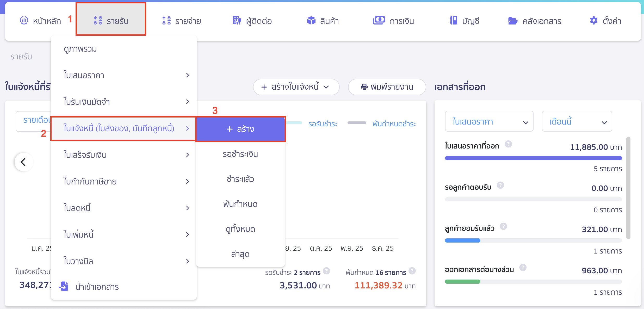
Task: Click the 3,531.00 pending amount
Action: 298,286
